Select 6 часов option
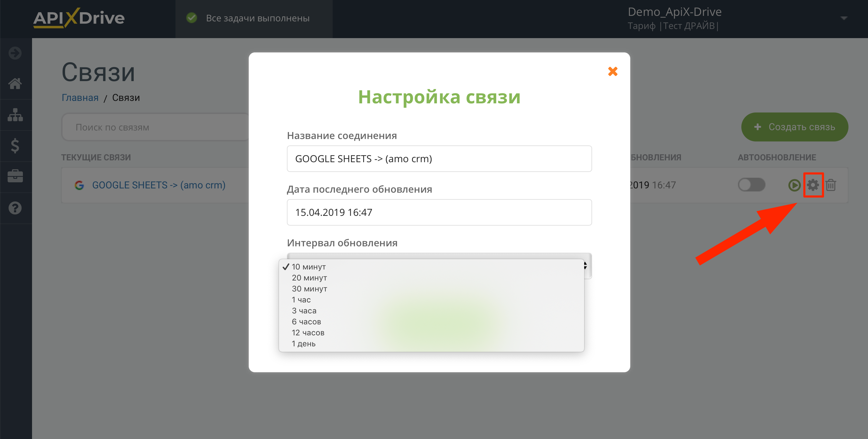This screenshot has width=868, height=439. coord(431,322)
